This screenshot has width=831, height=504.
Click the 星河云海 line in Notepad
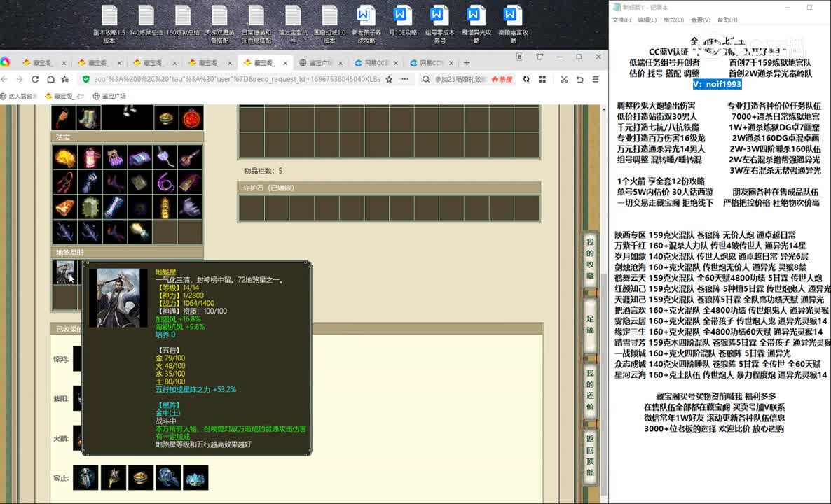point(721,374)
